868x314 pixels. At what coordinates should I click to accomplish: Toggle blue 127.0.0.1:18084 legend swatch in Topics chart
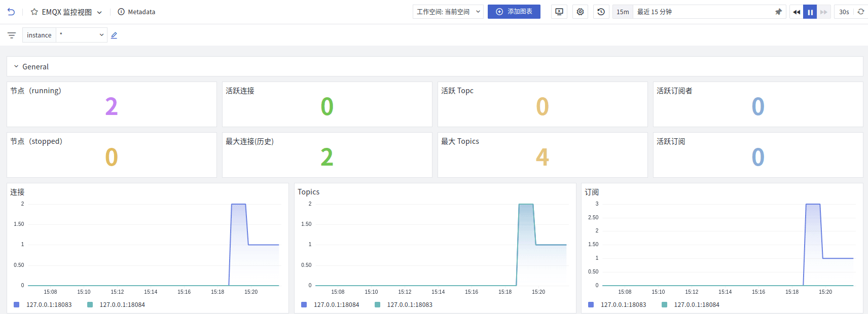(304, 305)
